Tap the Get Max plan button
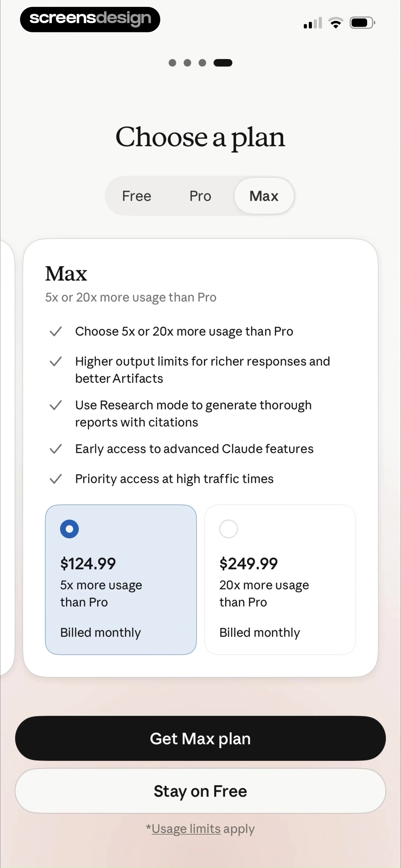The width and height of the screenshot is (401, 868). pyautogui.click(x=200, y=738)
